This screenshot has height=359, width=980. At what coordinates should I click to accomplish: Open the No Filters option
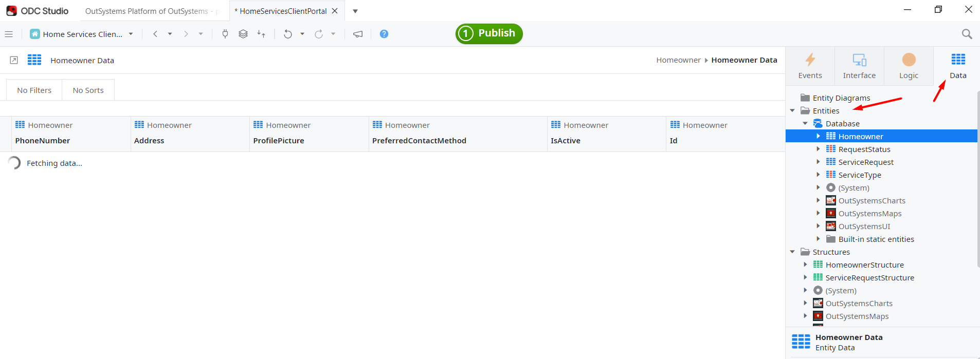click(34, 90)
